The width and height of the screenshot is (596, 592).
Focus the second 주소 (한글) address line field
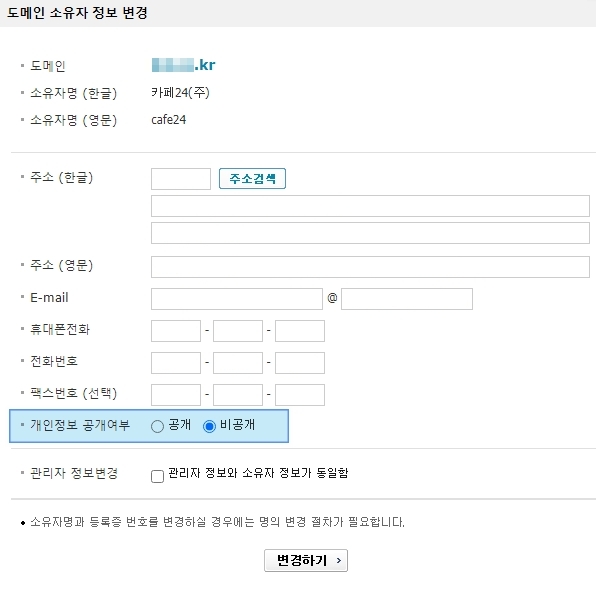[370, 233]
